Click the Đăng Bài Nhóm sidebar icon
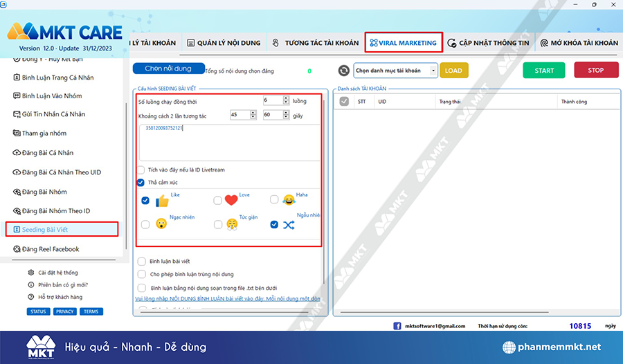The height and width of the screenshot is (364, 623). [17, 192]
